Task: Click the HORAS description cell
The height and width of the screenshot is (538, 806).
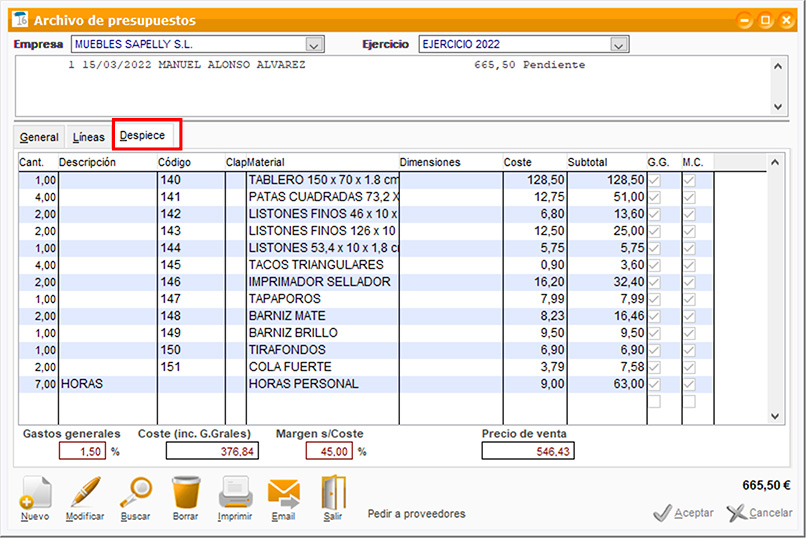Action: tap(107, 384)
